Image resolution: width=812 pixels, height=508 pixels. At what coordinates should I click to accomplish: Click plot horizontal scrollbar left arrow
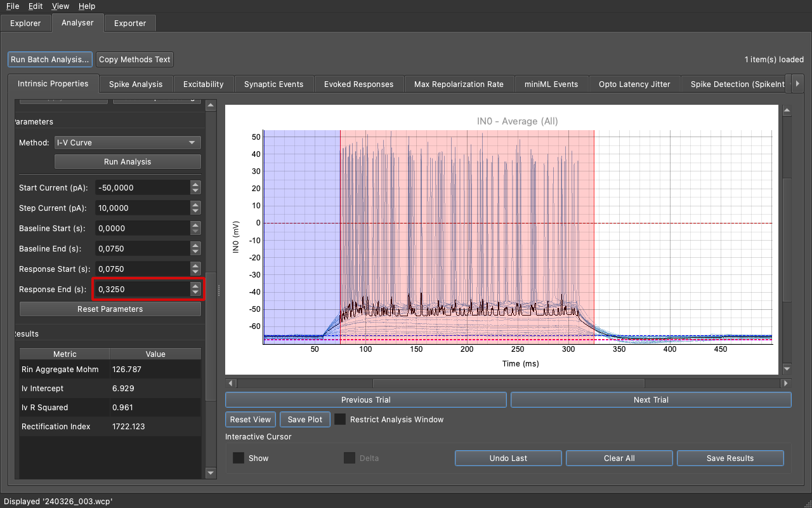(x=231, y=384)
